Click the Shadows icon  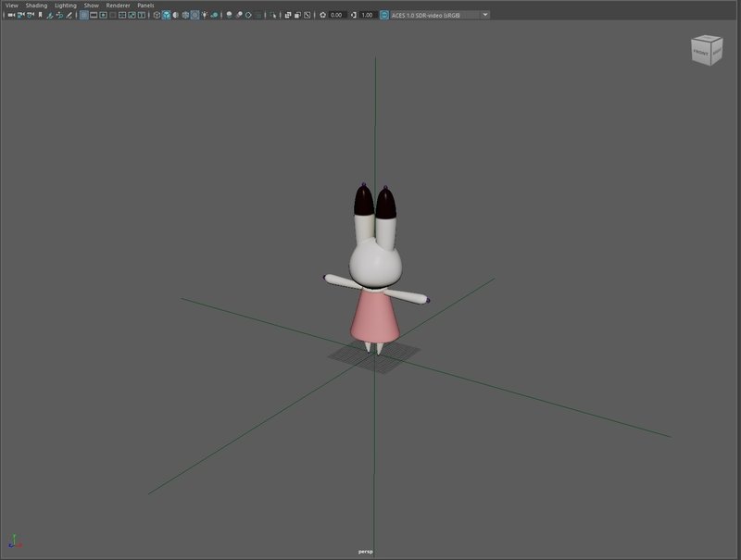tap(215, 15)
